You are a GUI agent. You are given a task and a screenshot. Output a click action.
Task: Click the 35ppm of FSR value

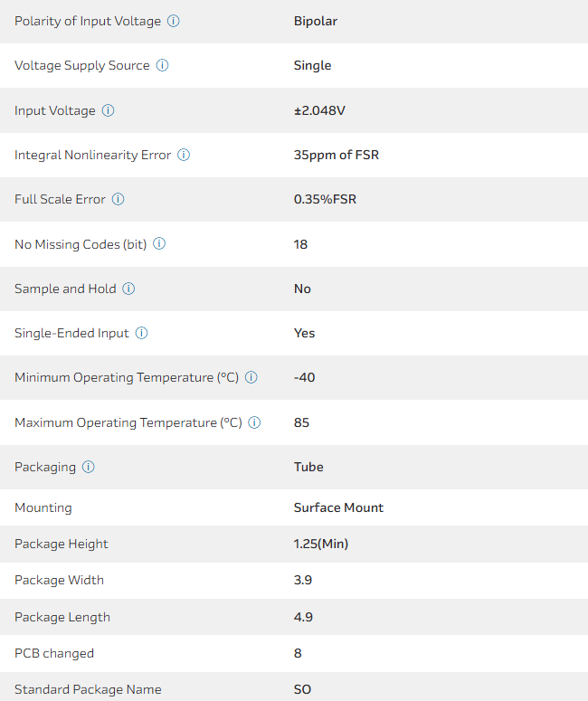tap(337, 155)
